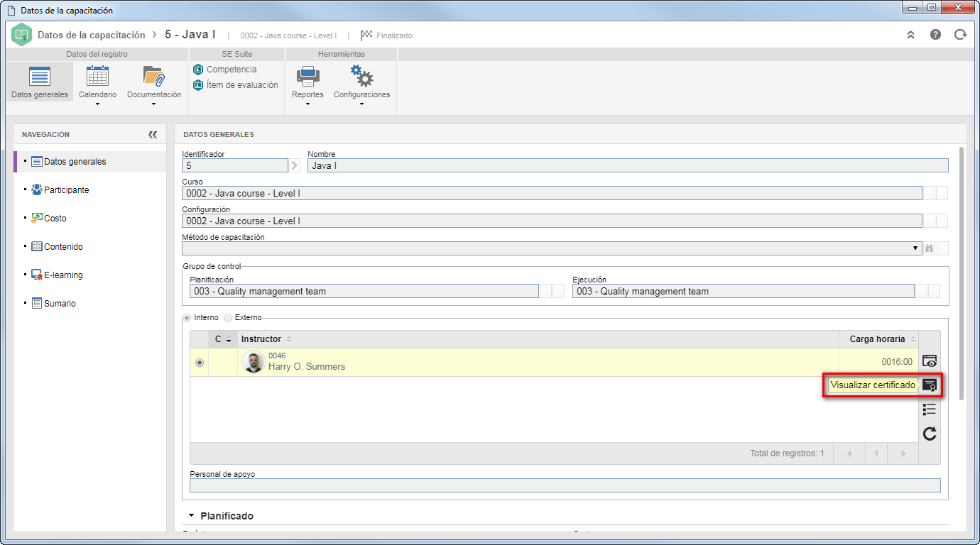The image size is (980, 545).
Task: Click the Visualizar certificado icon
Action: [x=930, y=385]
